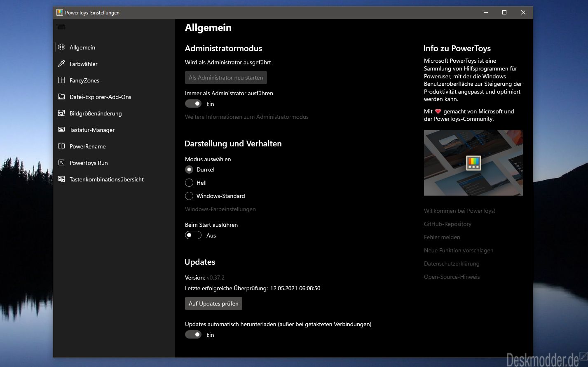This screenshot has width=588, height=367.
Task: Click the Tastenkombinationsübersicht icon
Action: pyautogui.click(x=61, y=179)
